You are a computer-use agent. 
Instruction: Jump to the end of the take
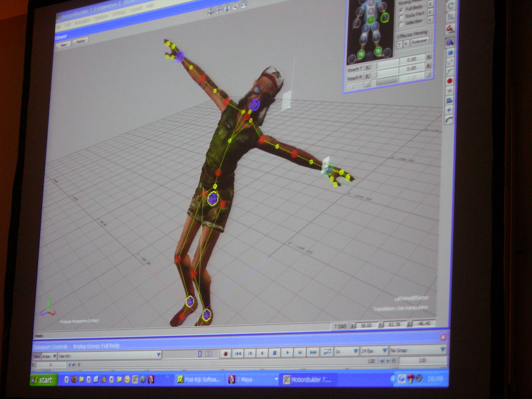click(x=313, y=352)
